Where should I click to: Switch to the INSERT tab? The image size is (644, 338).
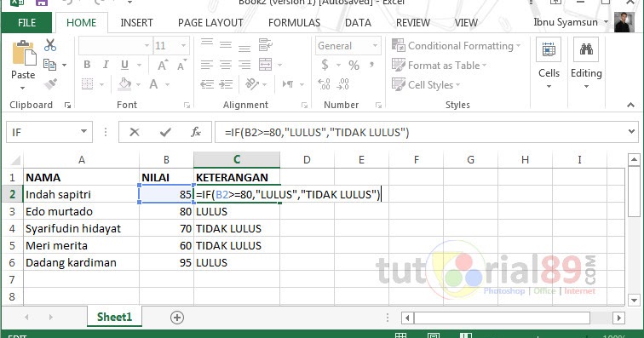[x=136, y=23]
